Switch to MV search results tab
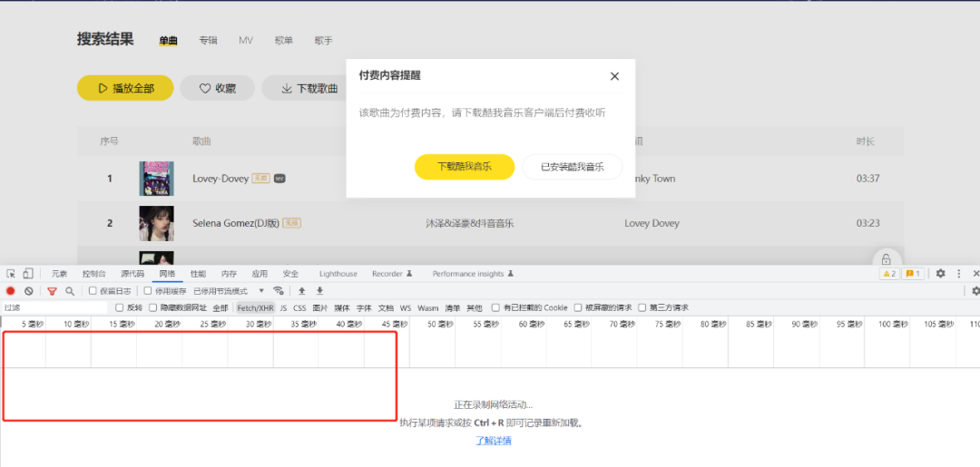This screenshot has width=980, height=467. coord(246,40)
